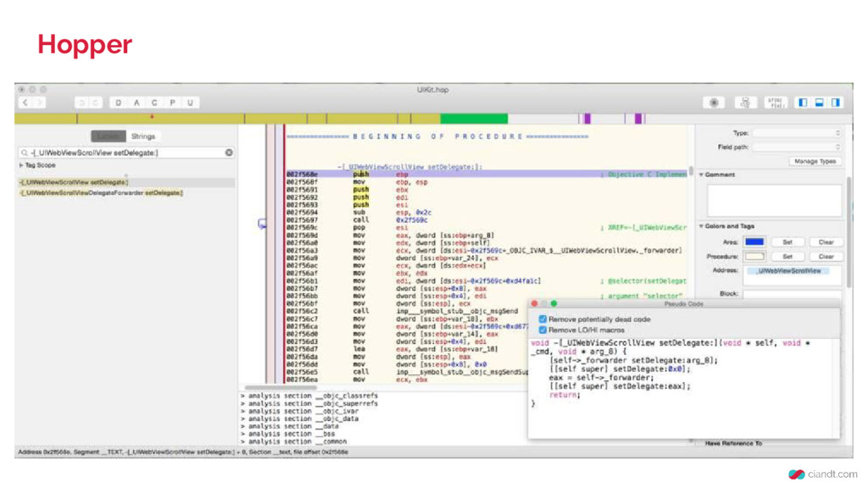
Task: Open the Type dropdown
Action: [797, 133]
